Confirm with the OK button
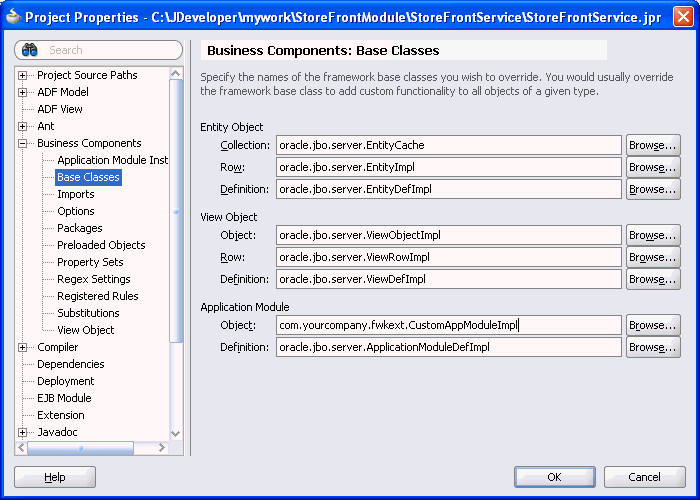Viewport: 700px width, 500px height. (554, 477)
